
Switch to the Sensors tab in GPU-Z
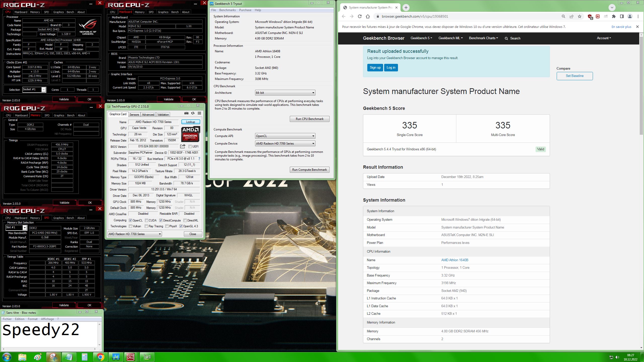pos(134,115)
